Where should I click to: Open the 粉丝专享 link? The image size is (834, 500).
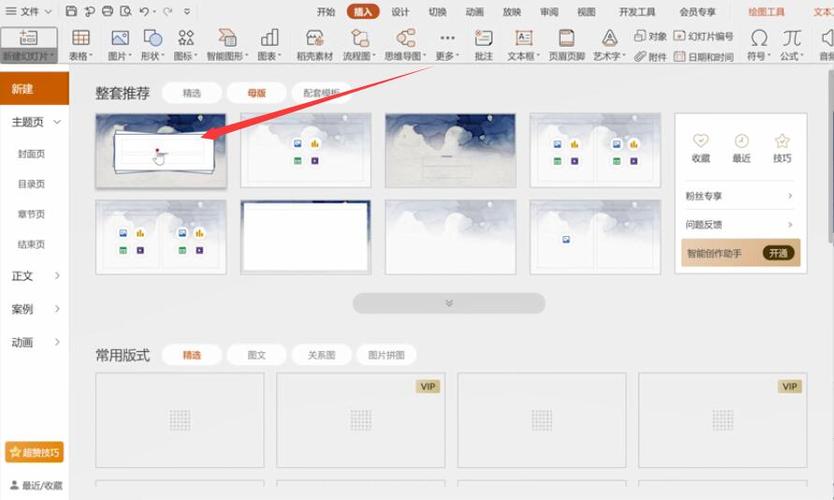[x=740, y=196]
